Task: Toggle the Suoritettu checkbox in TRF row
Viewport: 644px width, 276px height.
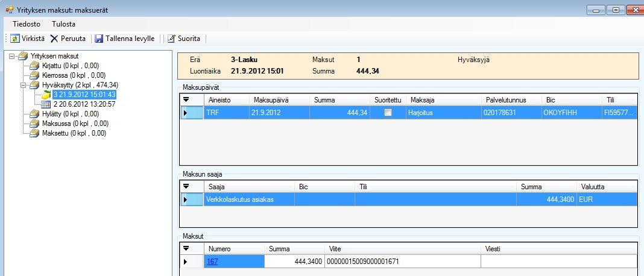Action: (x=388, y=112)
